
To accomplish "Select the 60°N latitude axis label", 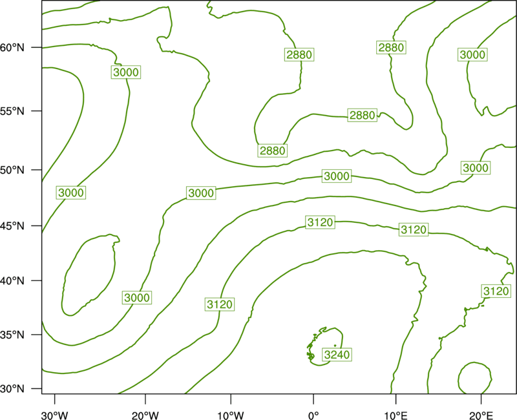I will (x=12, y=48).
